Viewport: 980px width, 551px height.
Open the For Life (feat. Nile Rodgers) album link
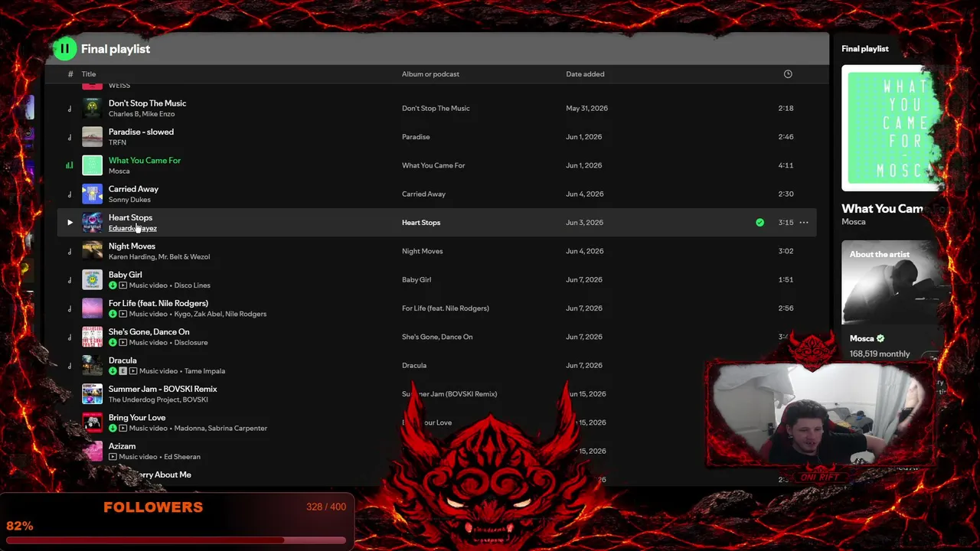click(x=446, y=308)
